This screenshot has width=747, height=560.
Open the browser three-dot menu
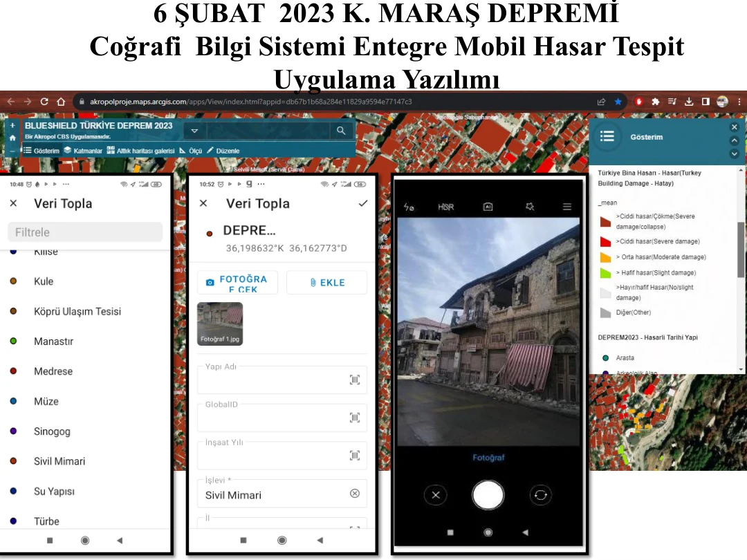click(x=739, y=102)
